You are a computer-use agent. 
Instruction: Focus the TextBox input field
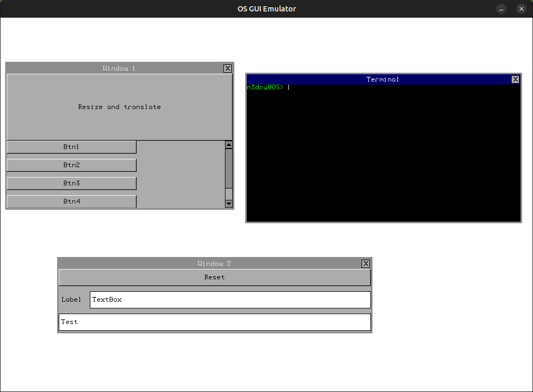click(230, 300)
